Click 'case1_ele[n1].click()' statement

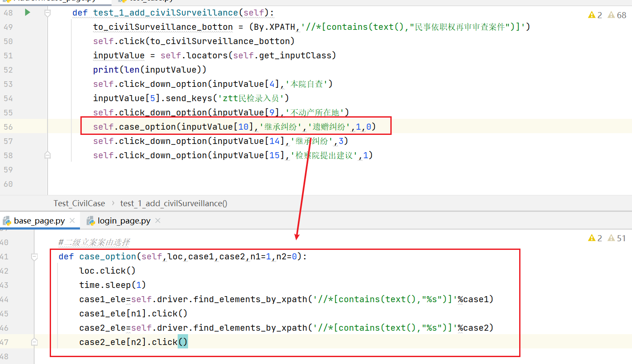133,313
